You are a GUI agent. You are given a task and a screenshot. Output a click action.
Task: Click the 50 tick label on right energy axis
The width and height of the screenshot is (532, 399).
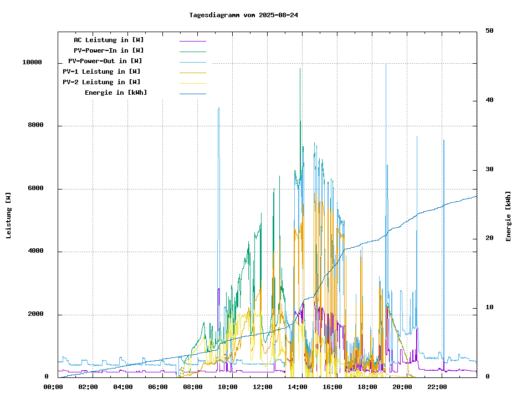click(489, 31)
